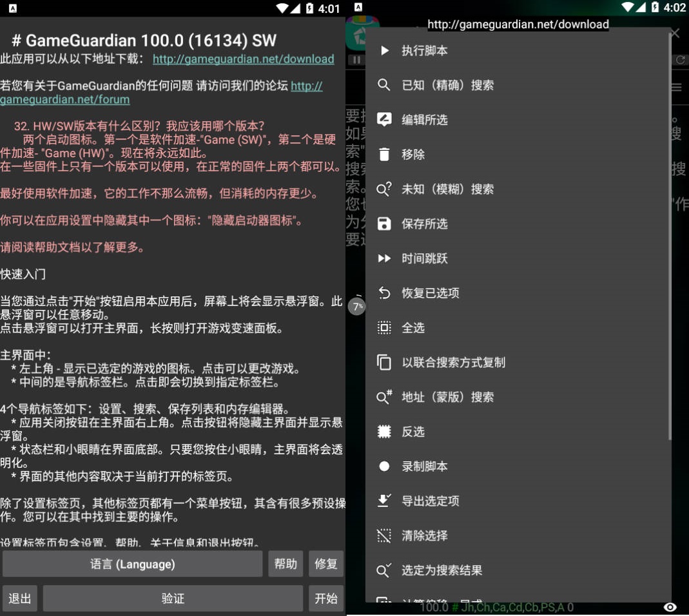Screen dimensions: 689x616
Task: Click the record dot icon for 录制脚本
Action: [384, 466]
